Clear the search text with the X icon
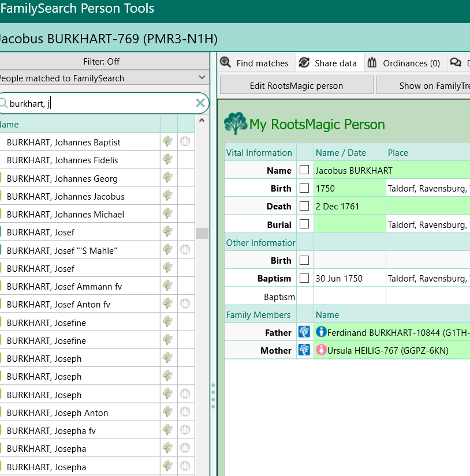This screenshot has width=470, height=476. point(200,103)
